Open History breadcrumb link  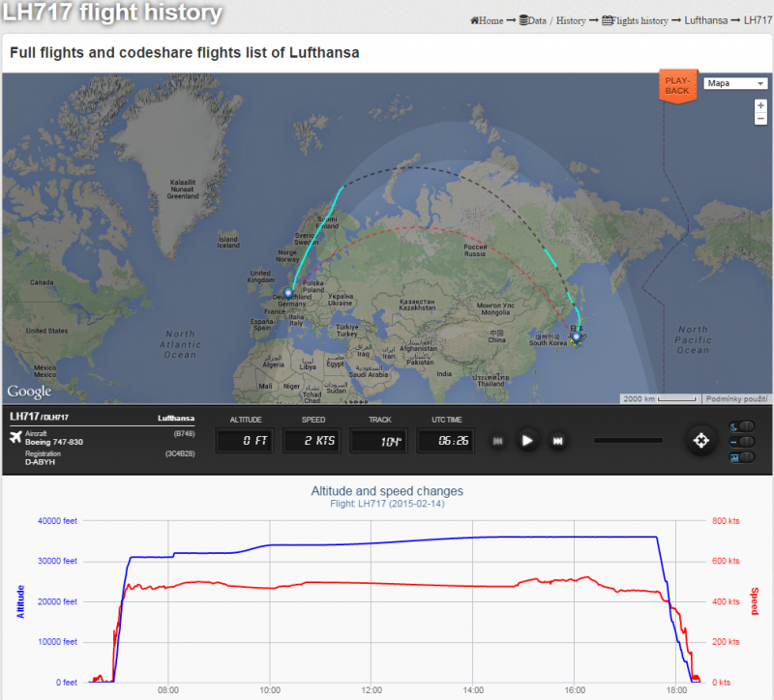(571, 20)
